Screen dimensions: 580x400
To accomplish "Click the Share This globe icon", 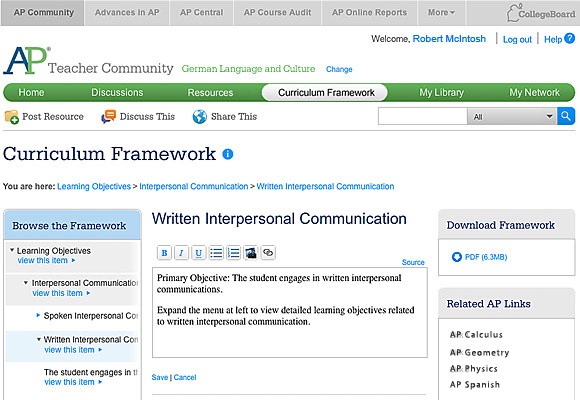I will [200, 117].
